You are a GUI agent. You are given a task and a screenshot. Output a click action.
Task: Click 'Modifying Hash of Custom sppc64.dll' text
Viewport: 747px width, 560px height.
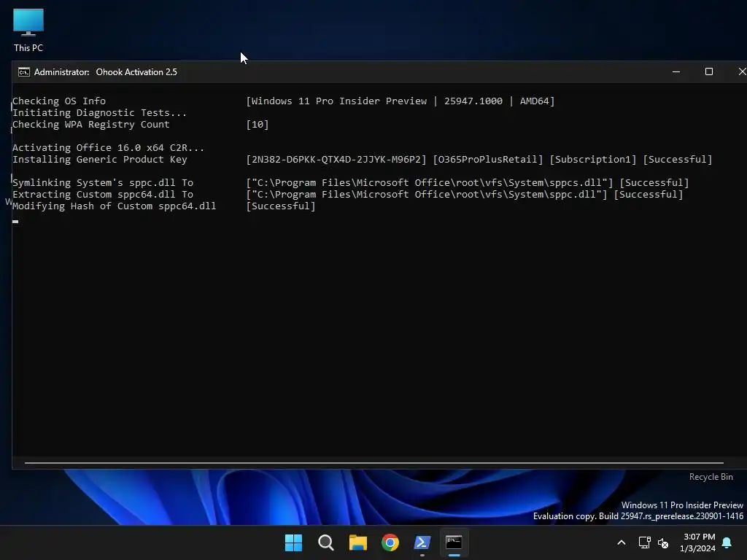coord(115,206)
